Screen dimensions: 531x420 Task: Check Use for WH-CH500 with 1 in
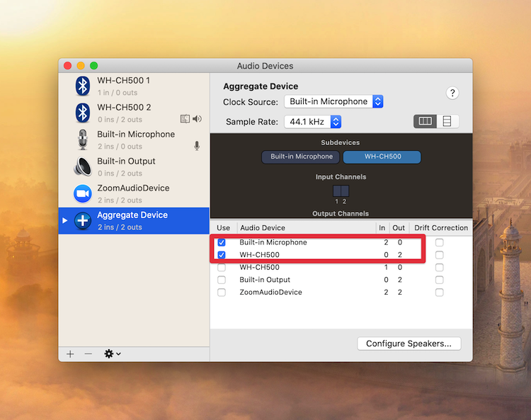pos(222,267)
